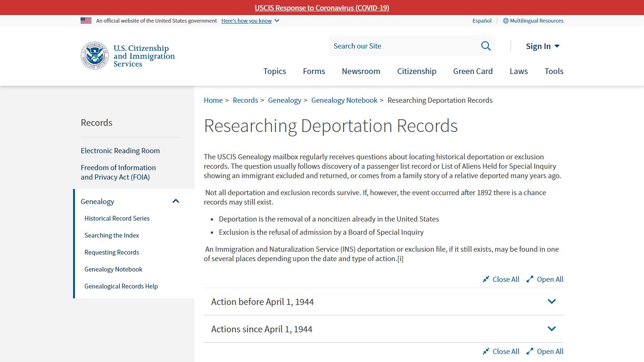
Task: Switch to Español language link
Action: (482, 21)
